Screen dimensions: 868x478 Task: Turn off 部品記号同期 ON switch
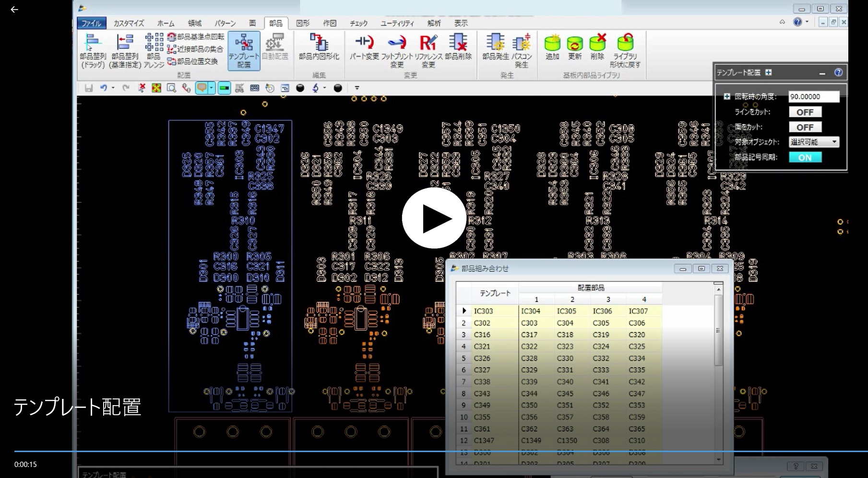[x=805, y=157]
